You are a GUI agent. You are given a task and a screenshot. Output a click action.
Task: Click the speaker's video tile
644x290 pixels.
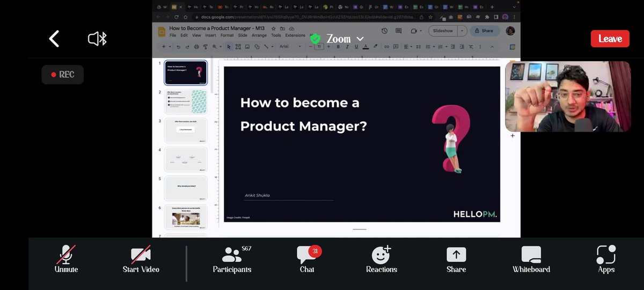568,96
